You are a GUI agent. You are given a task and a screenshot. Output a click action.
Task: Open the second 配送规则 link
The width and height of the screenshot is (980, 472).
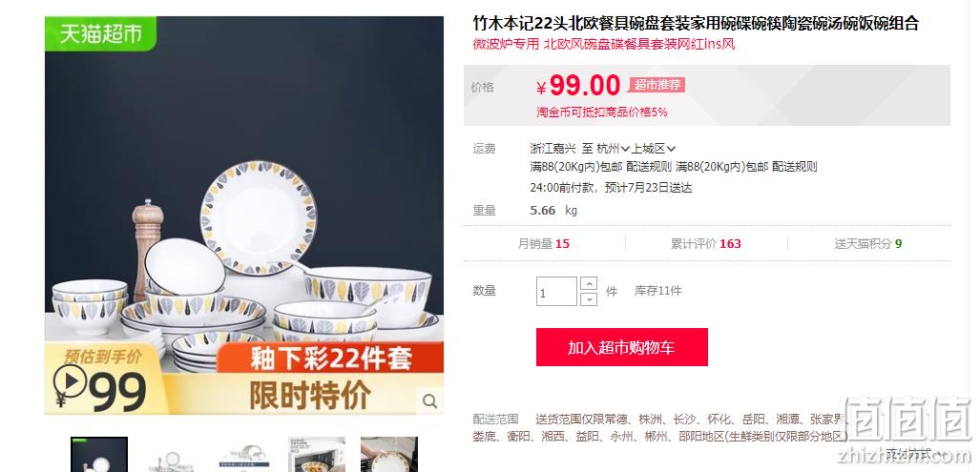tap(794, 167)
